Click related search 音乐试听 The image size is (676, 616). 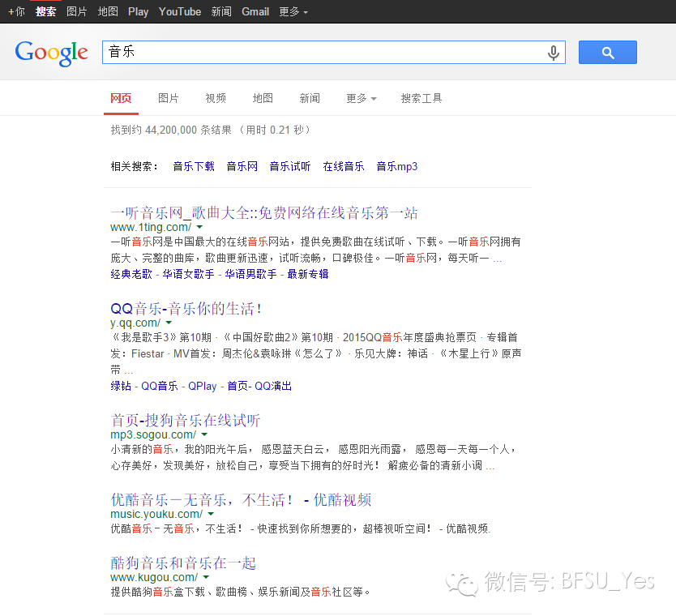289,166
